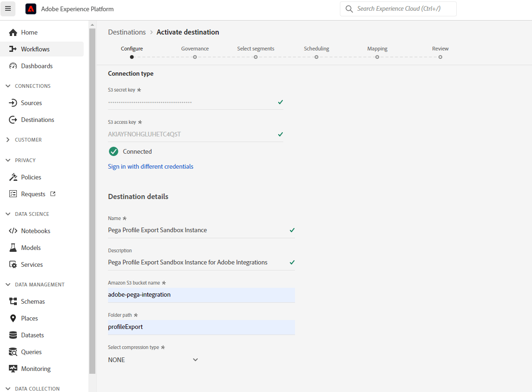532x392 pixels.
Task: Click the Folder path input field
Action: pos(201,327)
